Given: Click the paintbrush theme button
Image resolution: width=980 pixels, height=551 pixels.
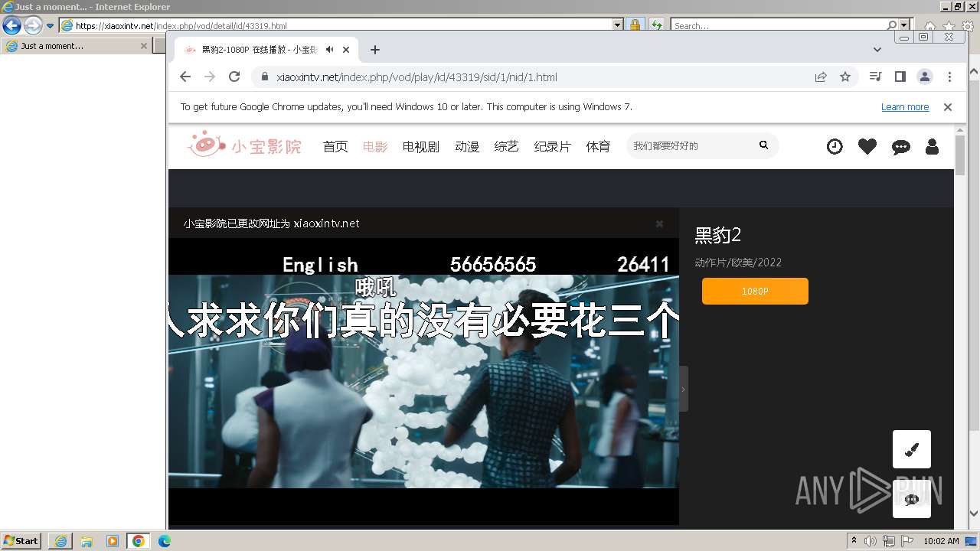Looking at the screenshot, I should tap(912, 449).
